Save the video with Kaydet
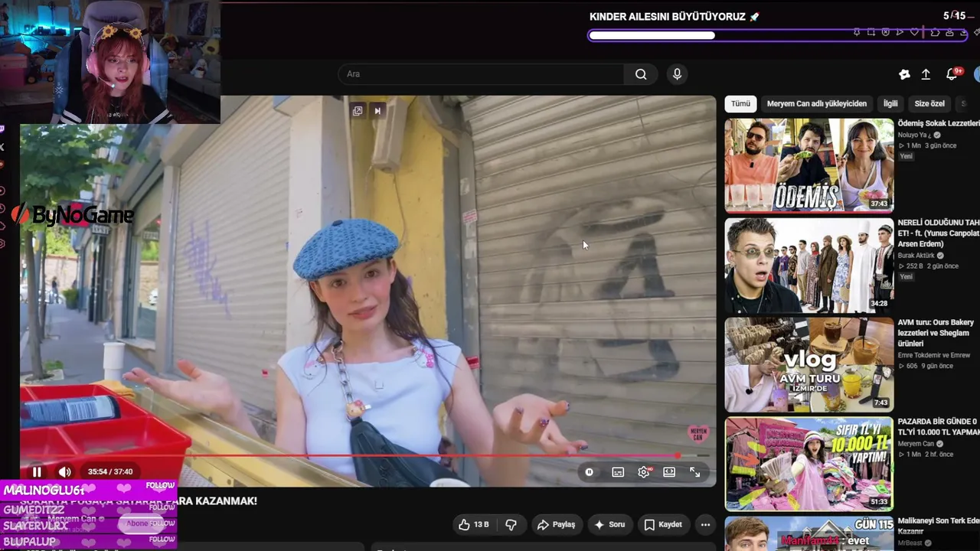Image resolution: width=980 pixels, height=551 pixels. (663, 525)
